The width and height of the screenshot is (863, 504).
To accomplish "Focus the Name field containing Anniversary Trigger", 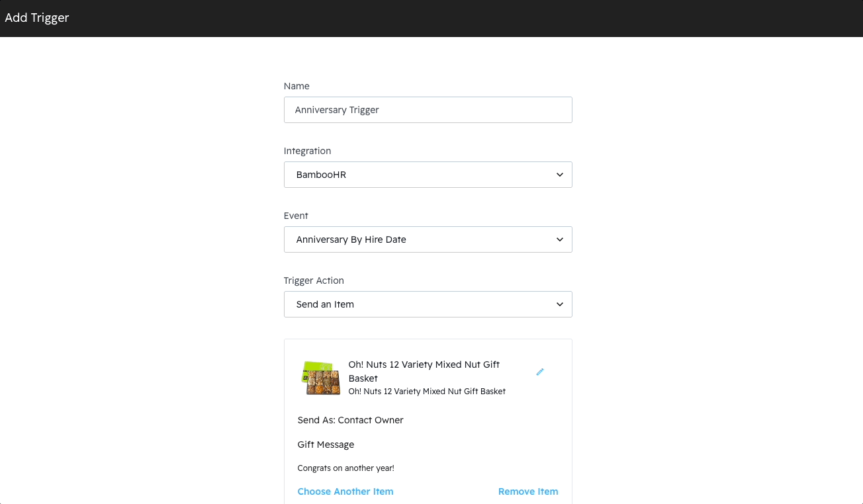I will pos(428,110).
